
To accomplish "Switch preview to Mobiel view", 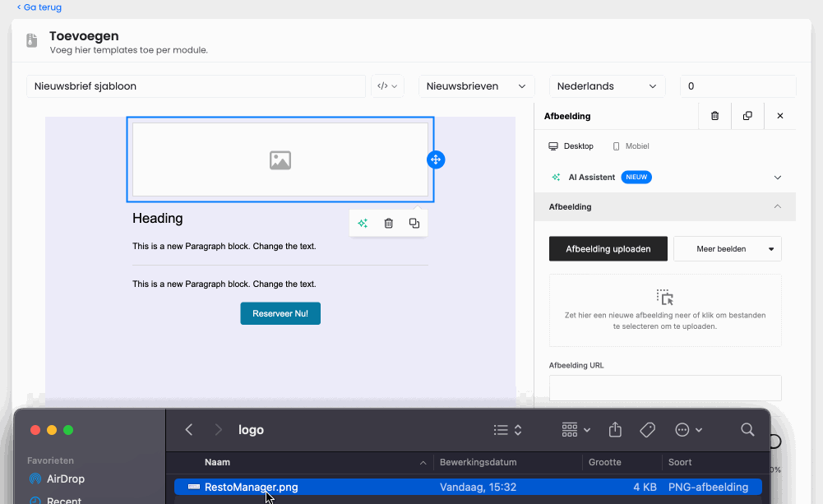I will point(631,146).
